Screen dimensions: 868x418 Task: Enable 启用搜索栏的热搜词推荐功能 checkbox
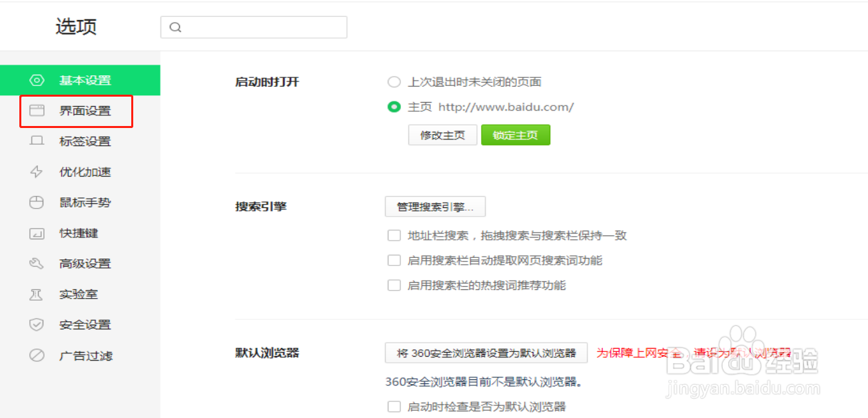[x=394, y=285]
